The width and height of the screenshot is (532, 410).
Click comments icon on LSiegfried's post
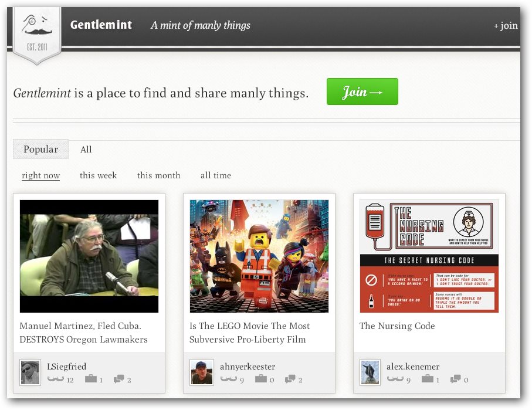pos(118,379)
